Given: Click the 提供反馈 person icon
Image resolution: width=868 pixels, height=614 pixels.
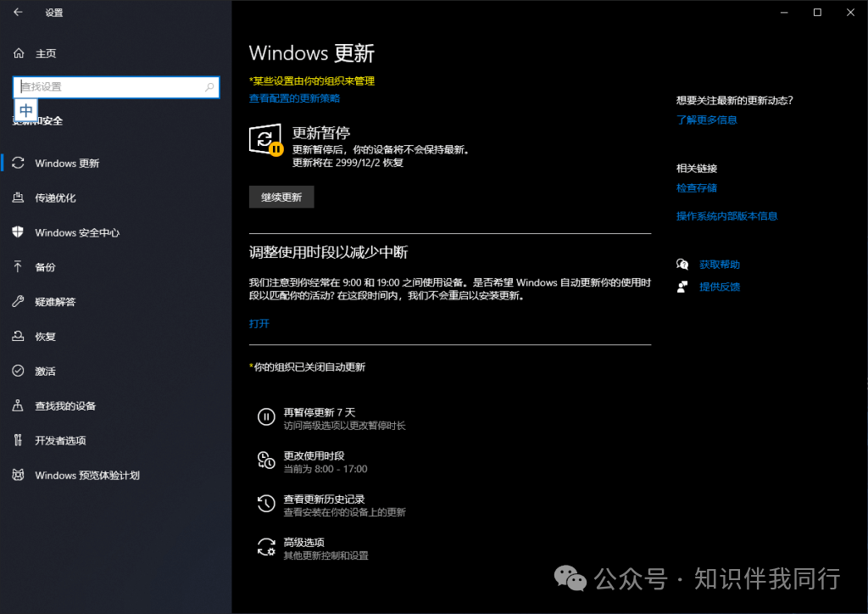Looking at the screenshot, I should tap(682, 287).
